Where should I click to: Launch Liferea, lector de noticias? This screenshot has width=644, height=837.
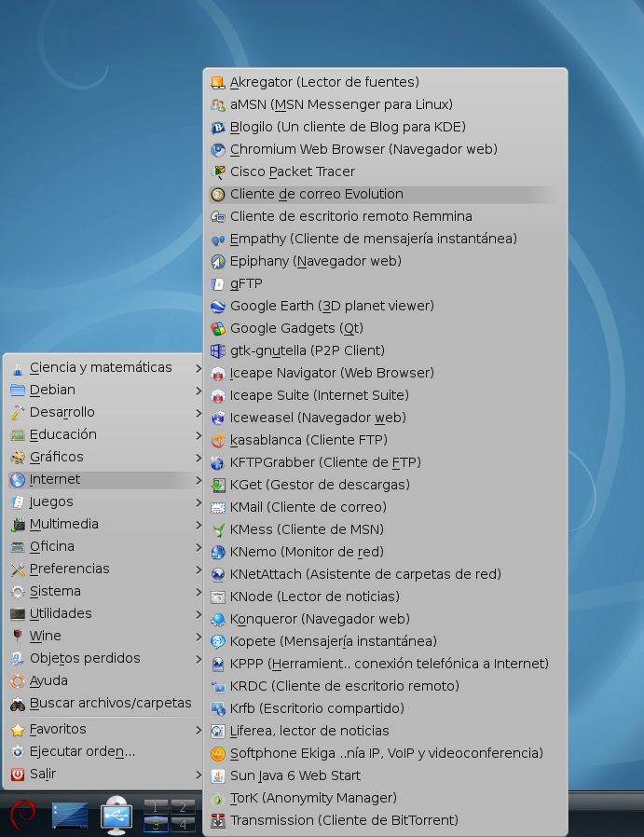click(385, 732)
